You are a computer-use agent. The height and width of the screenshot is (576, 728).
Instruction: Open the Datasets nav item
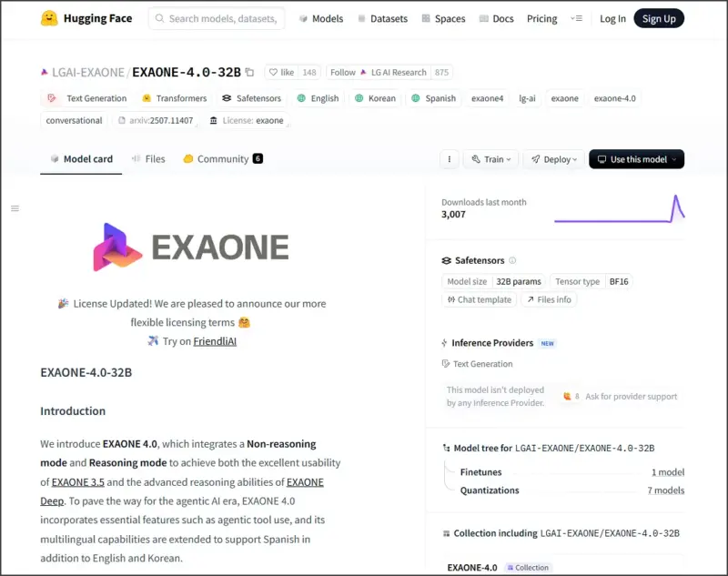coord(383,18)
